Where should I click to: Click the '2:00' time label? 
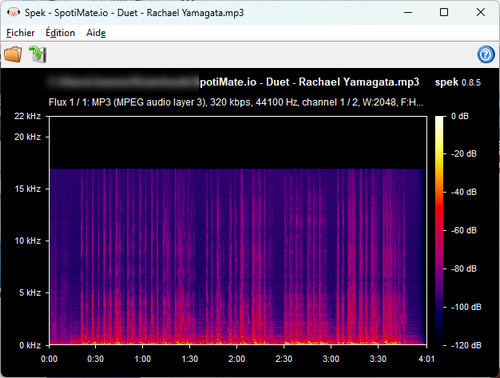[237, 359]
